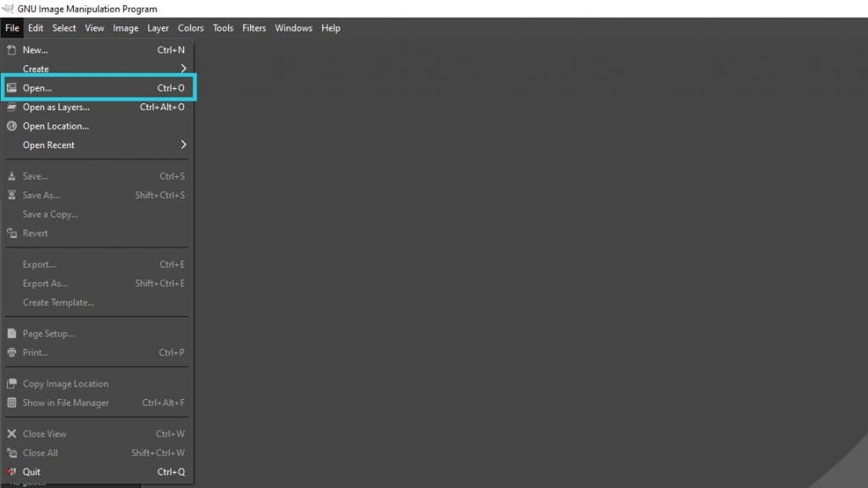Click Save a Copy... entry

coord(97,214)
